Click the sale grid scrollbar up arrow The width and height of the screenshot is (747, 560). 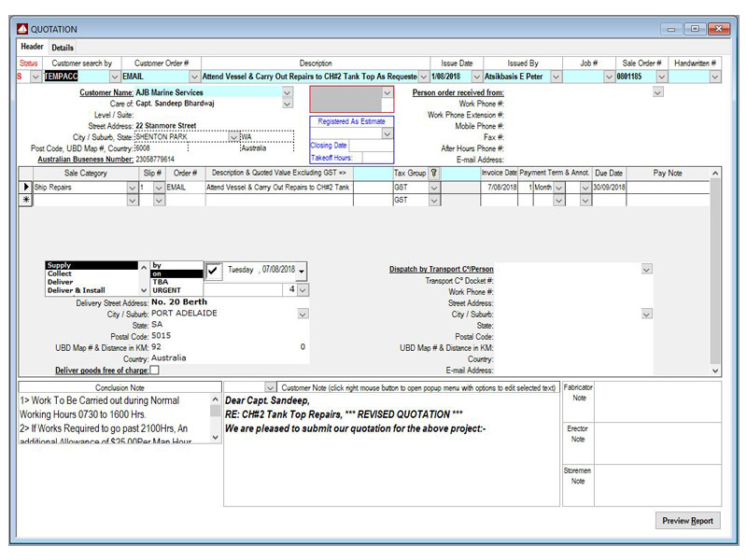pos(715,174)
